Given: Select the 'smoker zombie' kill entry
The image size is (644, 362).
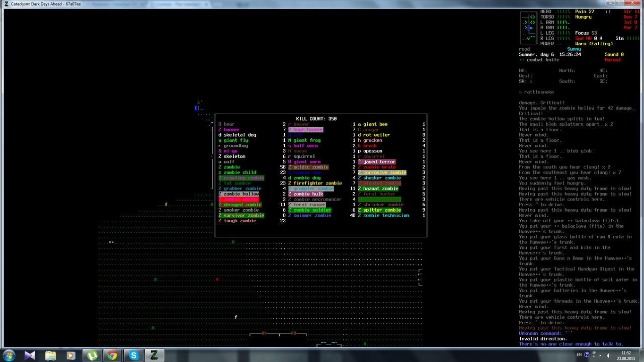Looking at the screenshot, I should click(238, 210).
